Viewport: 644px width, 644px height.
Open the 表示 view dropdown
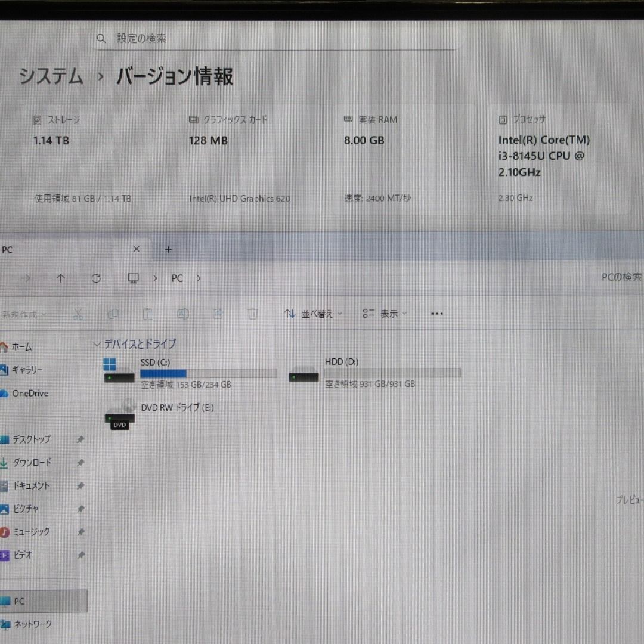pos(385,314)
